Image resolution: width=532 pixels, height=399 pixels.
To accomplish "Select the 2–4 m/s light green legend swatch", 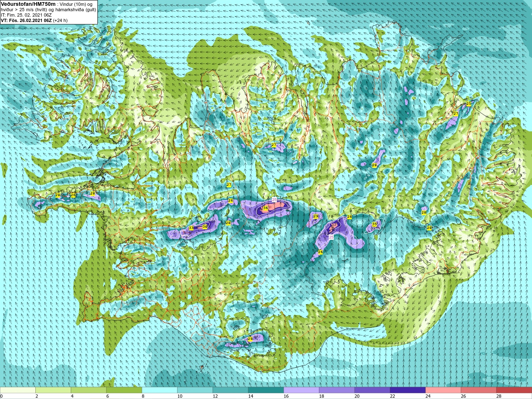I will click(53, 390).
